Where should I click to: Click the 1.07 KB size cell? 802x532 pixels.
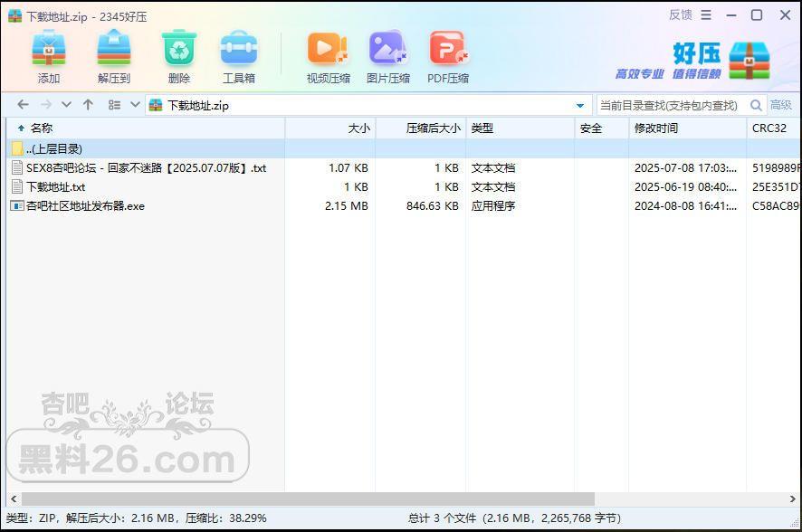348,167
